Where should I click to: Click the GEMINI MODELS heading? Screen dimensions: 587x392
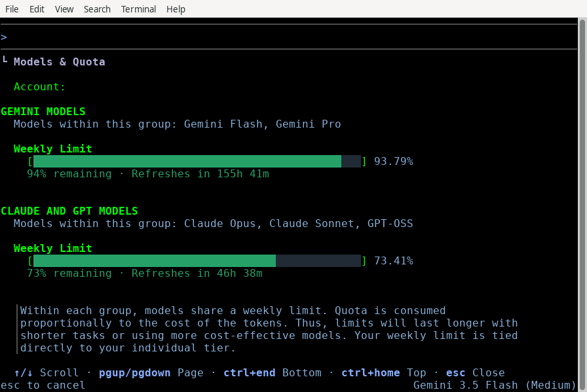pyautogui.click(x=43, y=111)
